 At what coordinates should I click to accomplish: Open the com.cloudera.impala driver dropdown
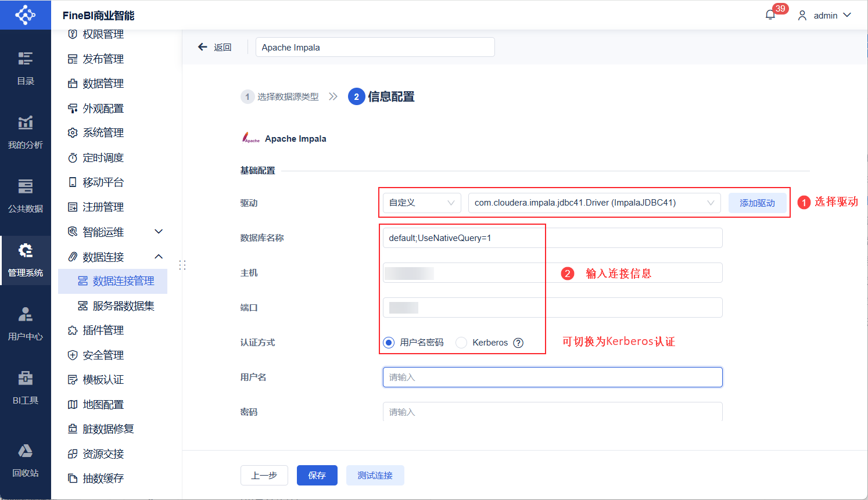(594, 203)
